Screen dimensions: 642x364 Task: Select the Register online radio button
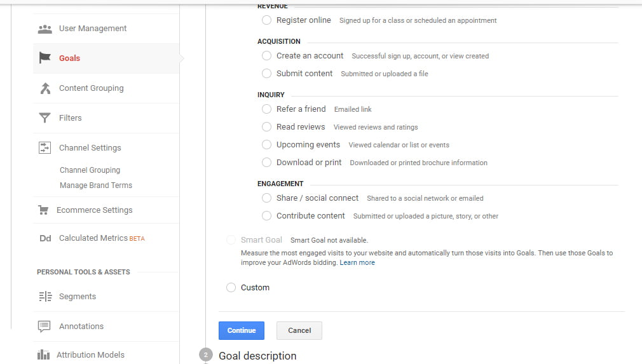[x=266, y=20]
